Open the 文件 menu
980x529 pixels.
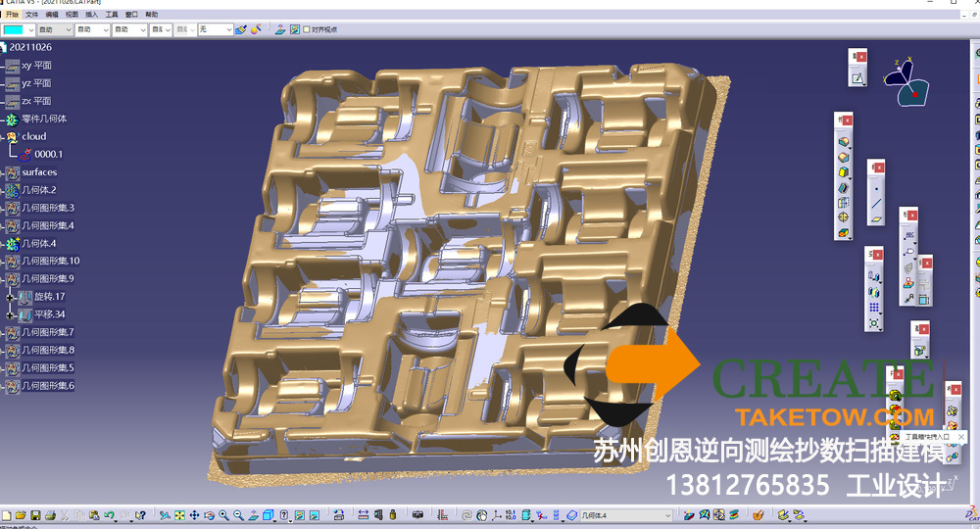pos(31,16)
